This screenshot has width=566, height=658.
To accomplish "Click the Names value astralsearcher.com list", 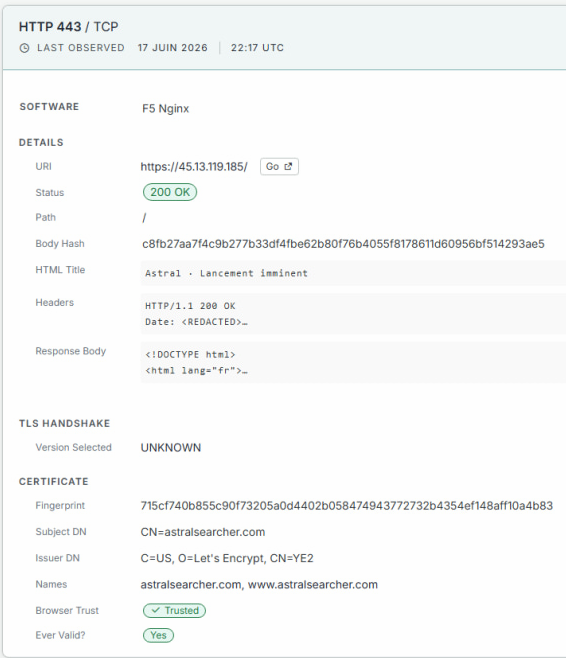I will tap(259, 585).
